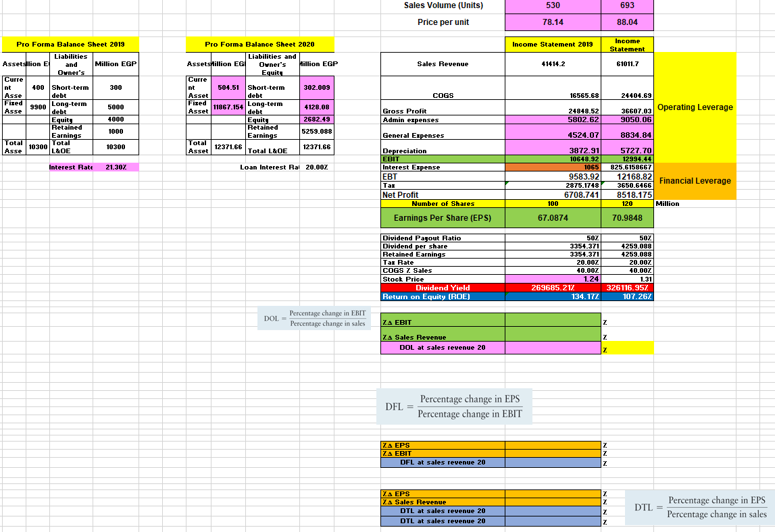Select 2019 Long-term debt value 5000
The image size is (775, 532).
[x=116, y=107]
